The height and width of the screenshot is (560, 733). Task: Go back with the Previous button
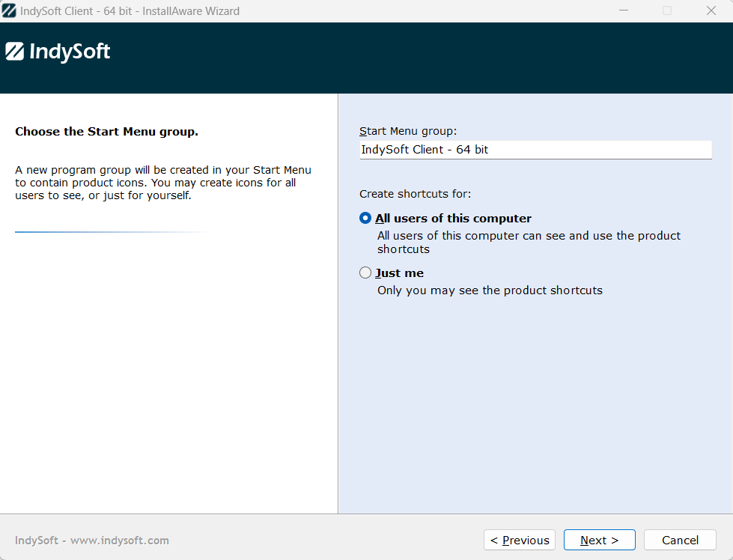pos(520,540)
